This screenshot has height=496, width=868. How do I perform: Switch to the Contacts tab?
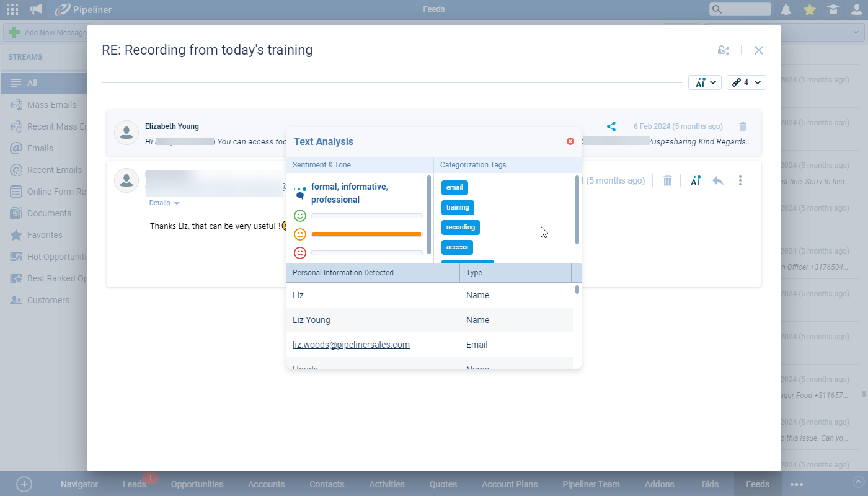[x=327, y=484]
